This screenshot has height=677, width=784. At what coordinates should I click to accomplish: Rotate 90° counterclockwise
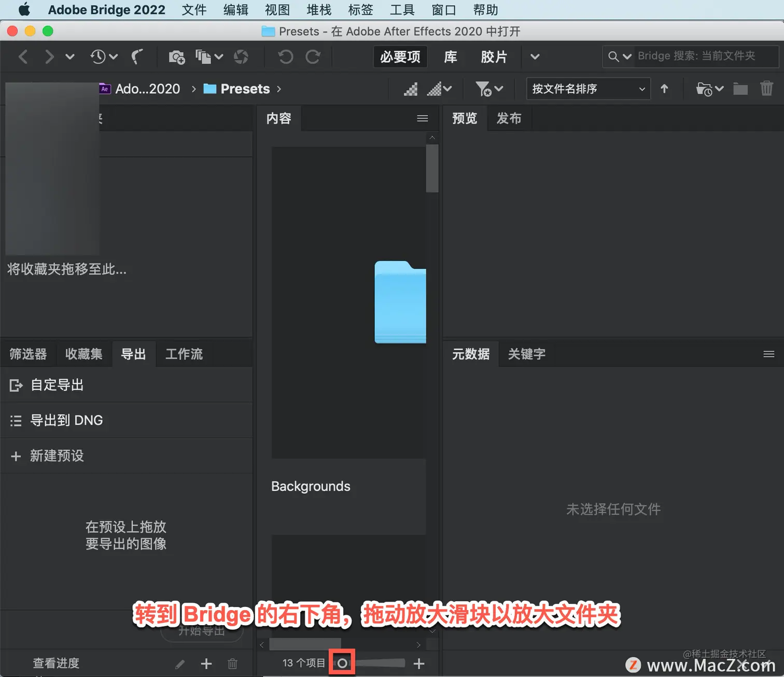point(285,57)
